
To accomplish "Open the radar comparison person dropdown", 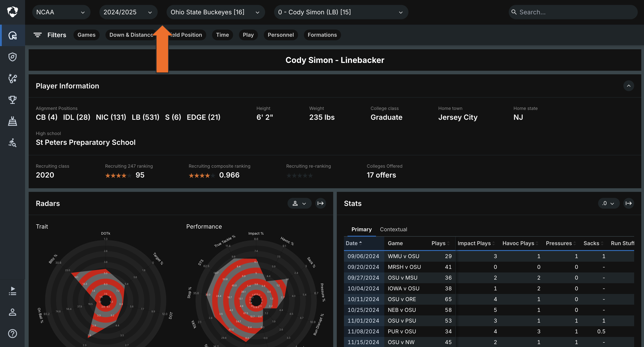I will 299,203.
